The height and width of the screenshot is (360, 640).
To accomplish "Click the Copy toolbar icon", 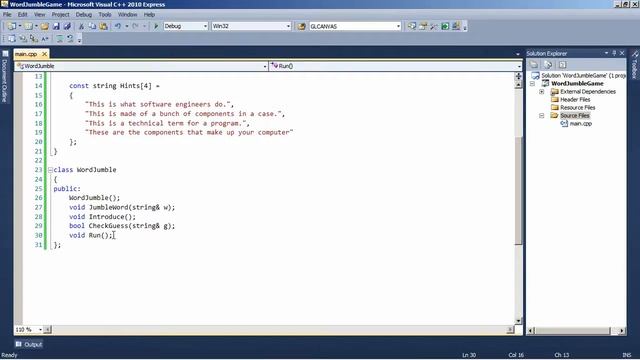I will (92, 26).
